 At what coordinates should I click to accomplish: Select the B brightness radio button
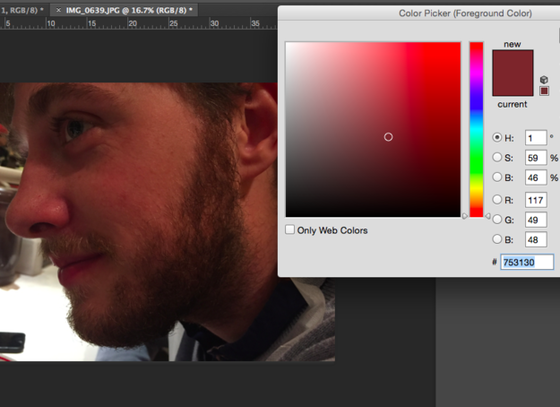tap(497, 177)
